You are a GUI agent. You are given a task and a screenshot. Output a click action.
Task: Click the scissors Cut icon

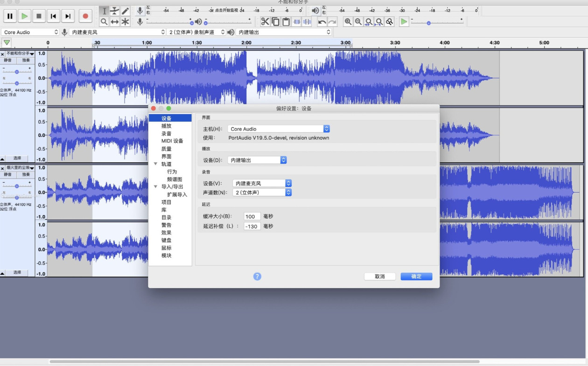coord(265,21)
